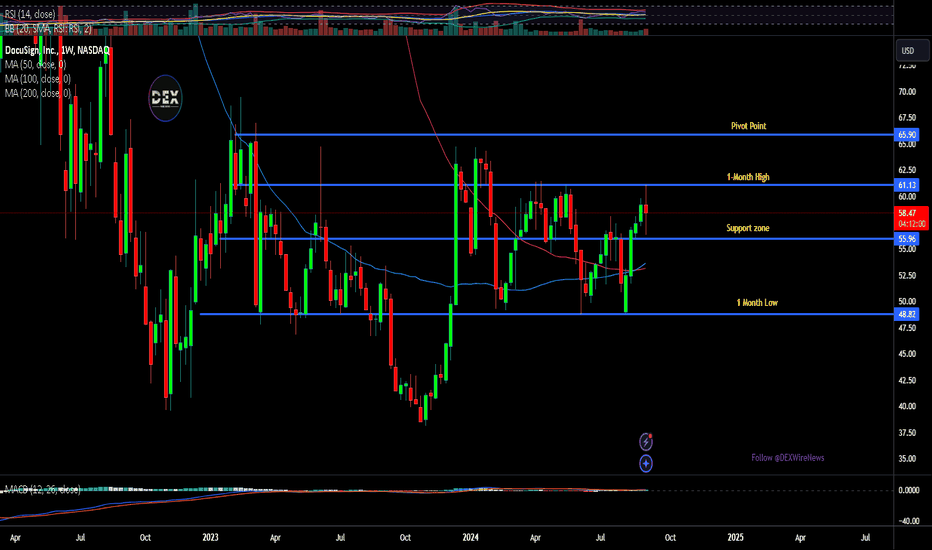Click the 48.82 price tag

click(906, 314)
